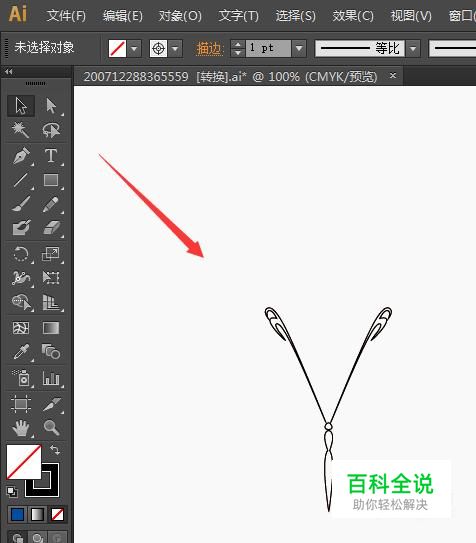Open the 对象(O) menu

click(180, 16)
